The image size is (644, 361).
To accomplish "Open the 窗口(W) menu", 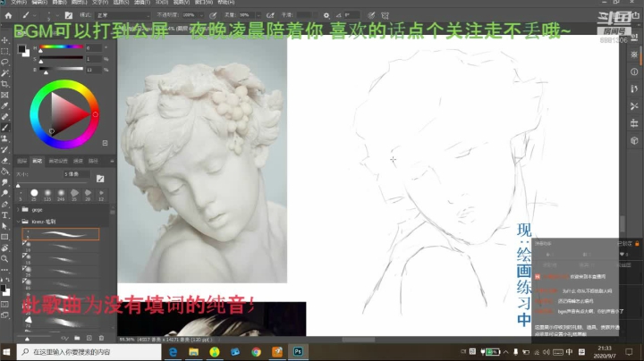I will (203, 3).
